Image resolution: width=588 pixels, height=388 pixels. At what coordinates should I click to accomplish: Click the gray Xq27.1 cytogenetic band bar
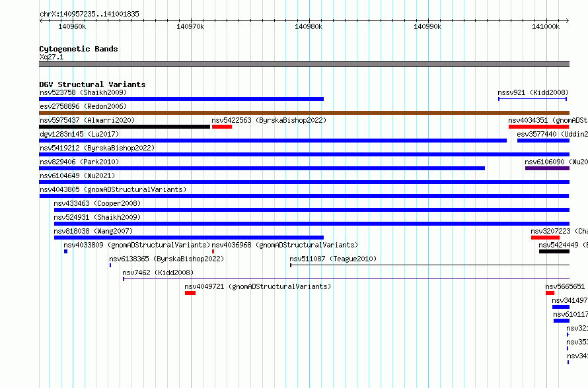pyautogui.click(x=304, y=64)
